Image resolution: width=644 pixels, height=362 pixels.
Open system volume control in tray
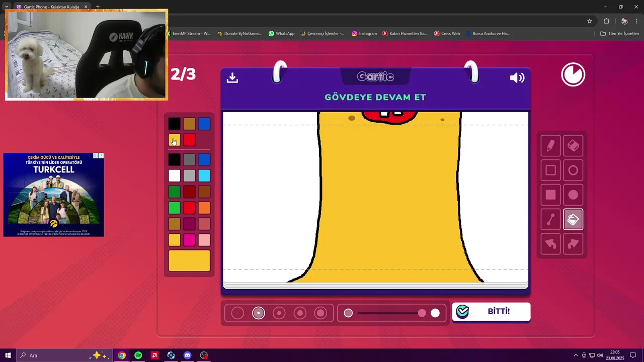(600, 355)
